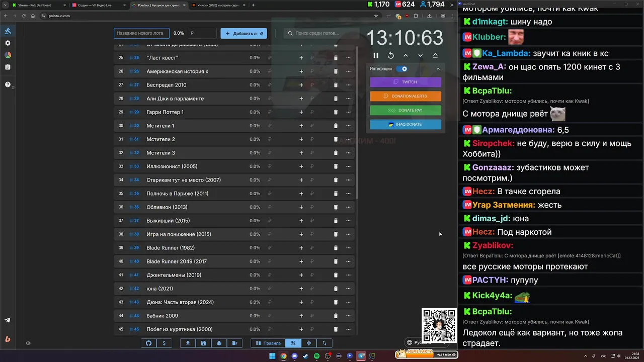
Task: Click the Добавить лот button
Action: pos(244,33)
